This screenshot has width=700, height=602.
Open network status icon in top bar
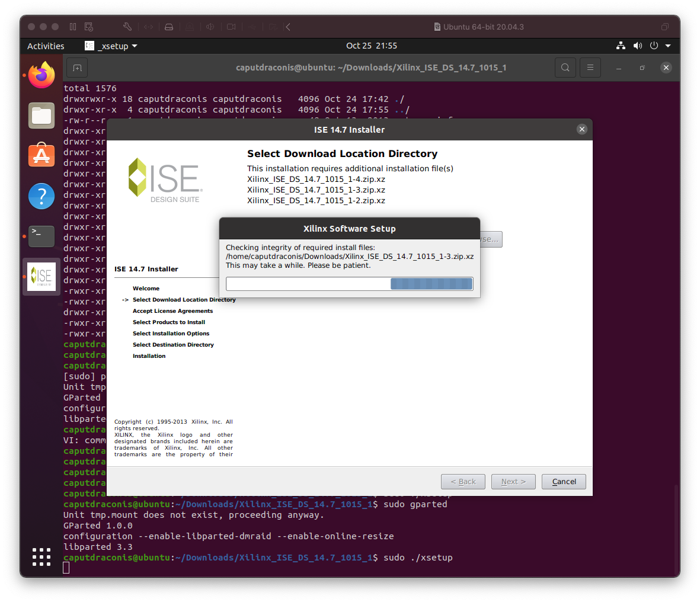621,46
